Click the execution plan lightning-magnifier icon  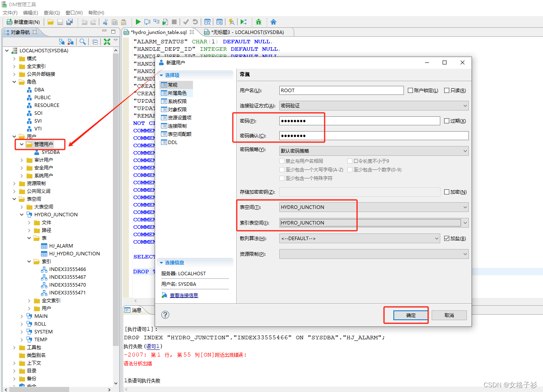(x=232, y=22)
